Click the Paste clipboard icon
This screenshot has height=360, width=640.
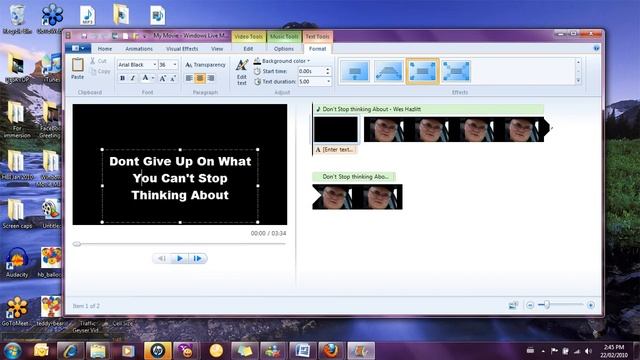point(78,65)
